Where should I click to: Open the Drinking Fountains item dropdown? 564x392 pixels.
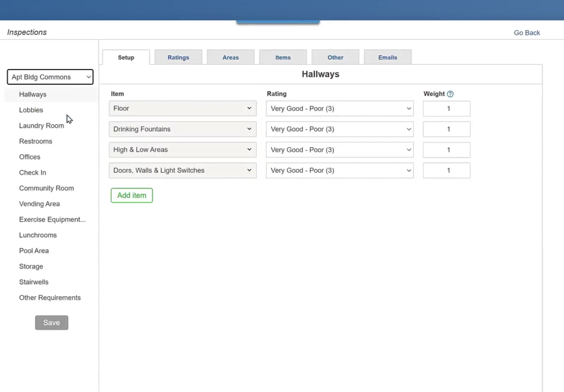183,129
